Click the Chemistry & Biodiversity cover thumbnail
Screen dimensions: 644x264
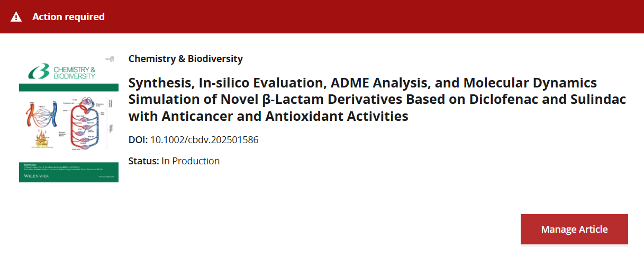(x=69, y=117)
